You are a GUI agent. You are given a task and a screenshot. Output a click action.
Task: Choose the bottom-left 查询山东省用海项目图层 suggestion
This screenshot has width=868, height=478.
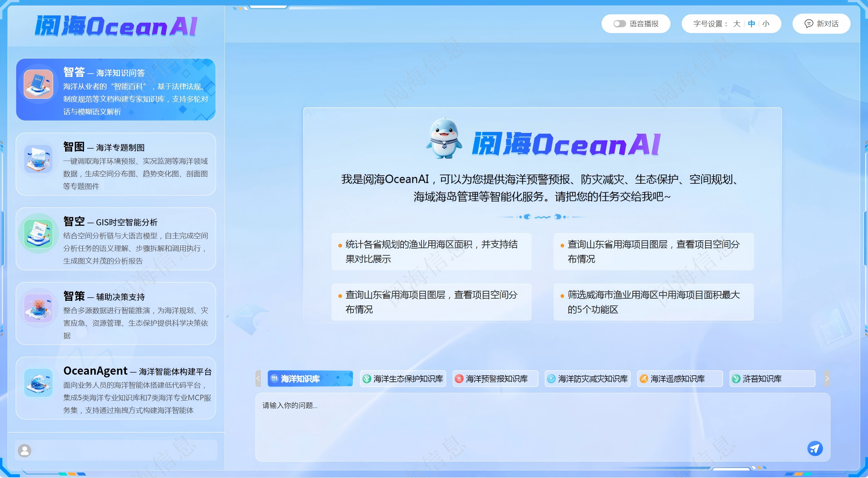431,302
